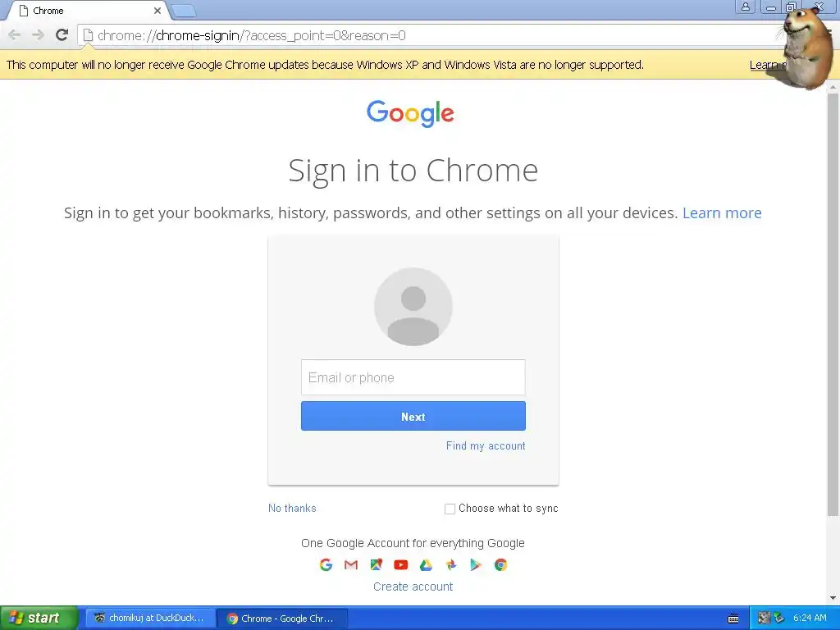Click the Chrome - Google Chrome taskbar button
Screen dimensions: 840x630
[282, 619]
